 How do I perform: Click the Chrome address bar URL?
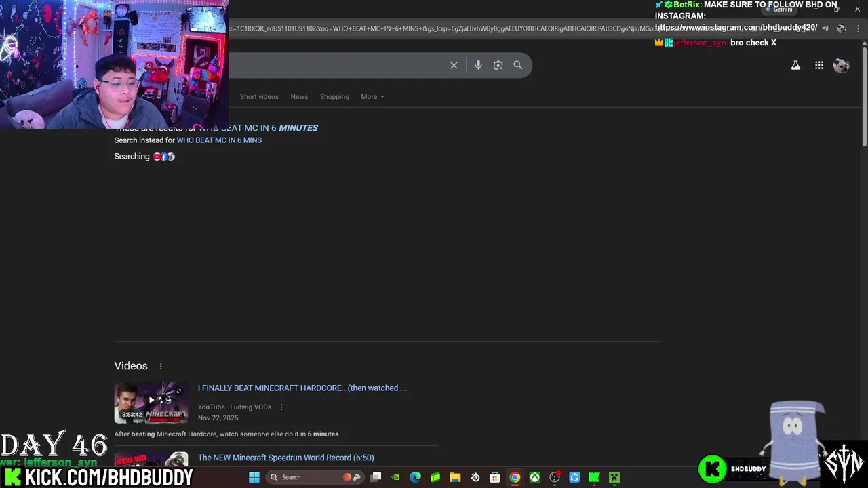[x=441, y=28]
